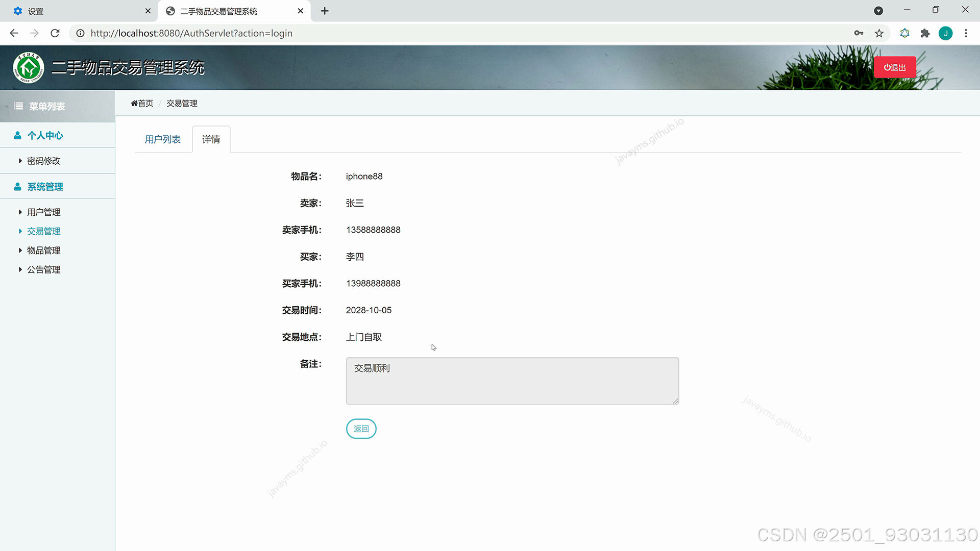Click the 退出 logout button
This screenshot has width=980, height=551.
pos(895,67)
